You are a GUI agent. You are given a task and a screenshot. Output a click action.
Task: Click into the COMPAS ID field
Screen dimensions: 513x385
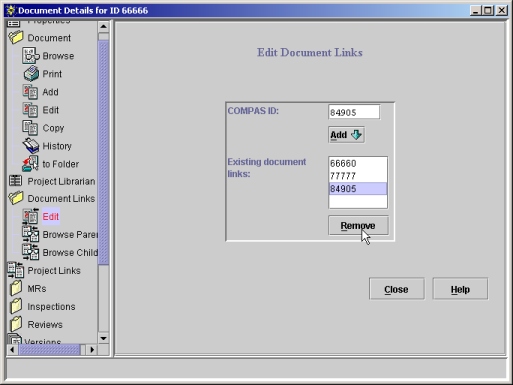[x=354, y=112]
